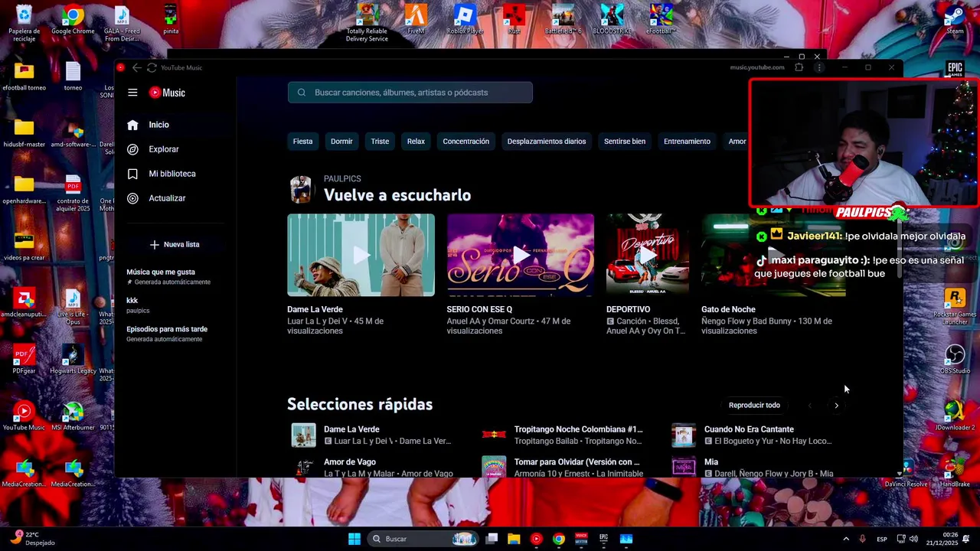Screen dimensions: 980x551
Task: Click the Gato de Noche title
Action: point(728,309)
